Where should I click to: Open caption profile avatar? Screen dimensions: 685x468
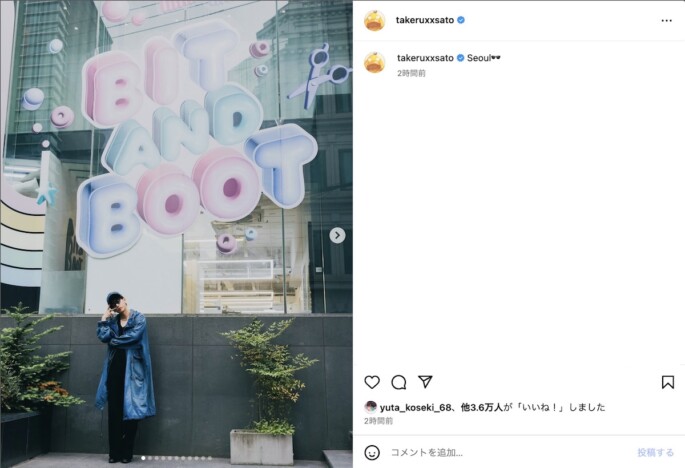pyautogui.click(x=375, y=62)
